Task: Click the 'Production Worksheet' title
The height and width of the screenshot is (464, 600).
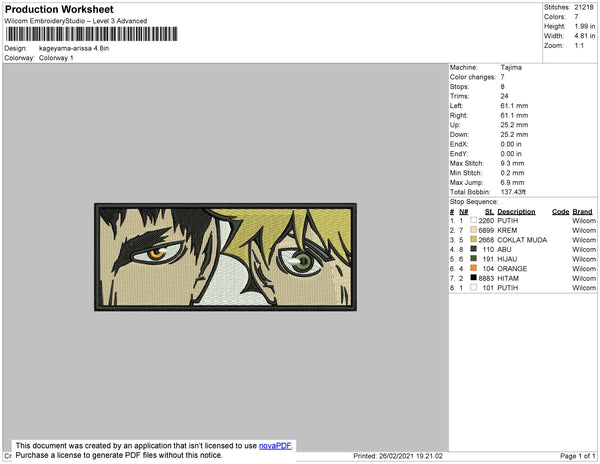Action: [59, 10]
